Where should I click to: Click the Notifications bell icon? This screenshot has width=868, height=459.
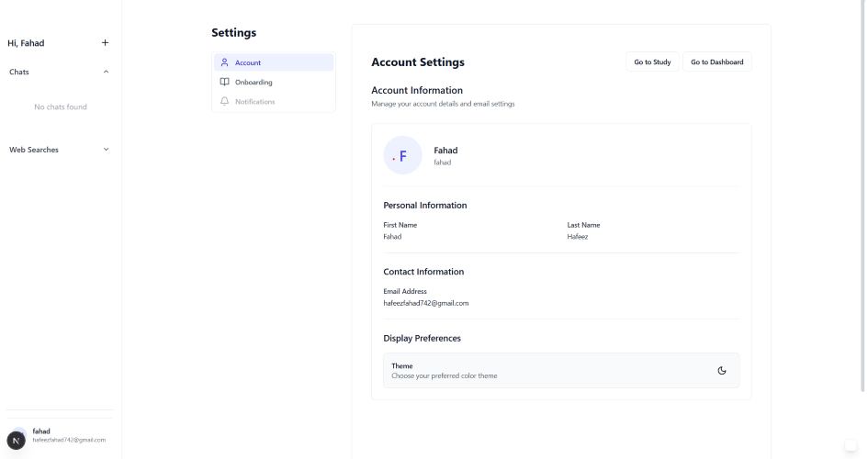224,101
